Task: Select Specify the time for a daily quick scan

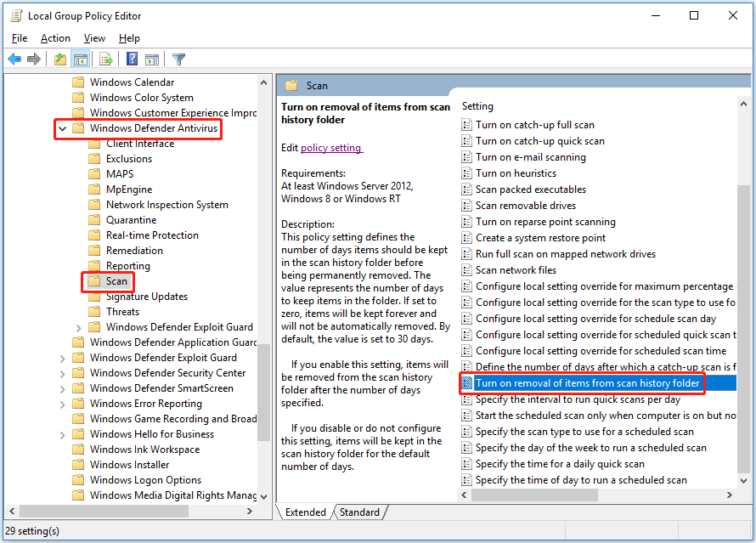Action: click(560, 464)
